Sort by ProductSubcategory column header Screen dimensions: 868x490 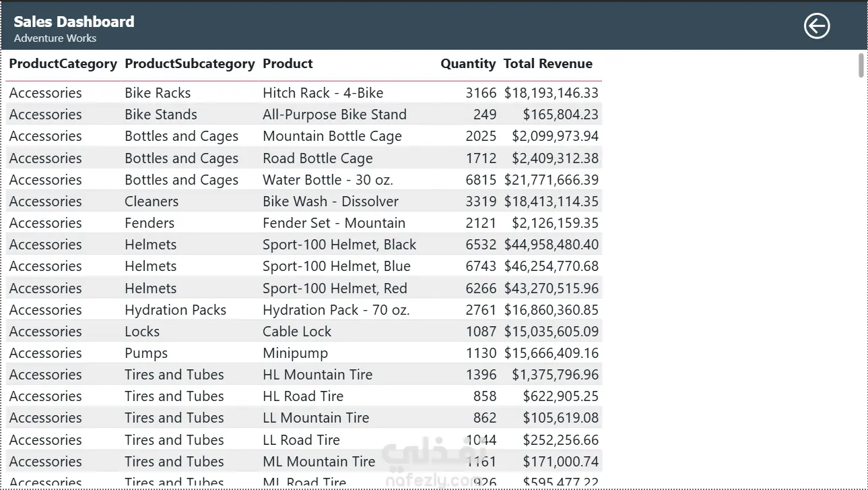click(x=189, y=64)
